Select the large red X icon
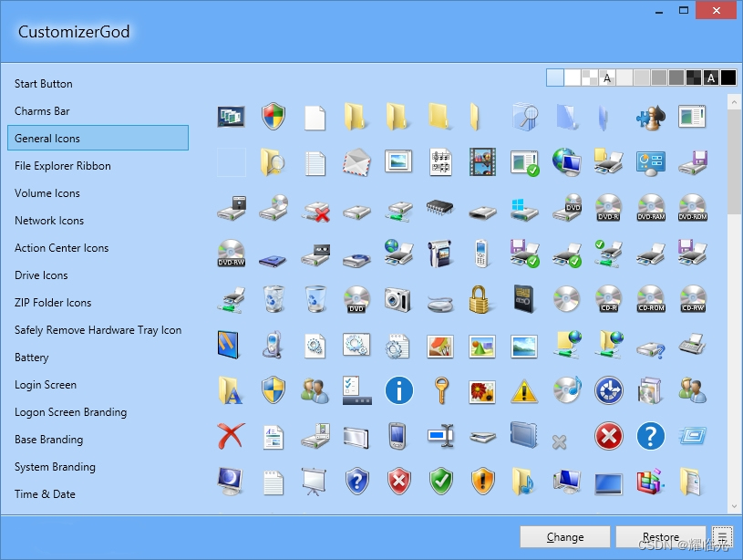Image resolution: width=743 pixels, height=560 pixels. tap(232, 436)
